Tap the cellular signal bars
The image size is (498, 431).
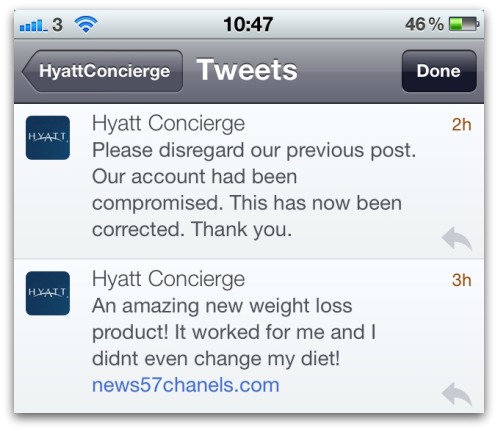coord(34,25)
